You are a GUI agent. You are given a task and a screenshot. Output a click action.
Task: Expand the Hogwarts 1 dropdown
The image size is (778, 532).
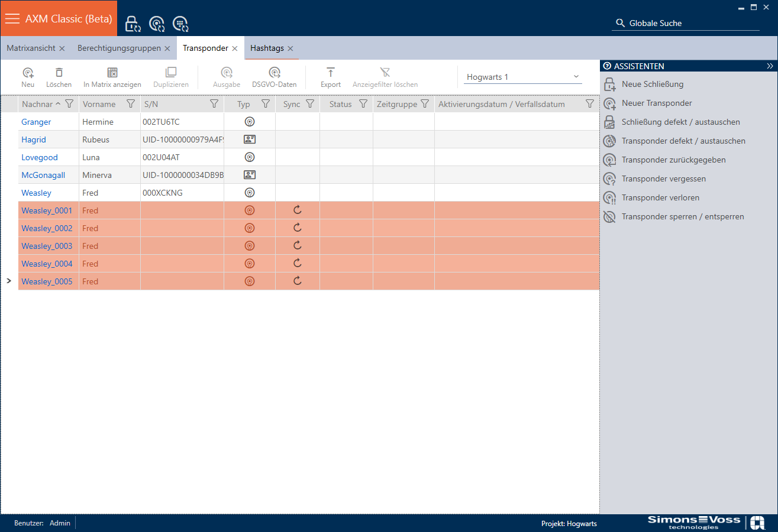tap(576, 77)
